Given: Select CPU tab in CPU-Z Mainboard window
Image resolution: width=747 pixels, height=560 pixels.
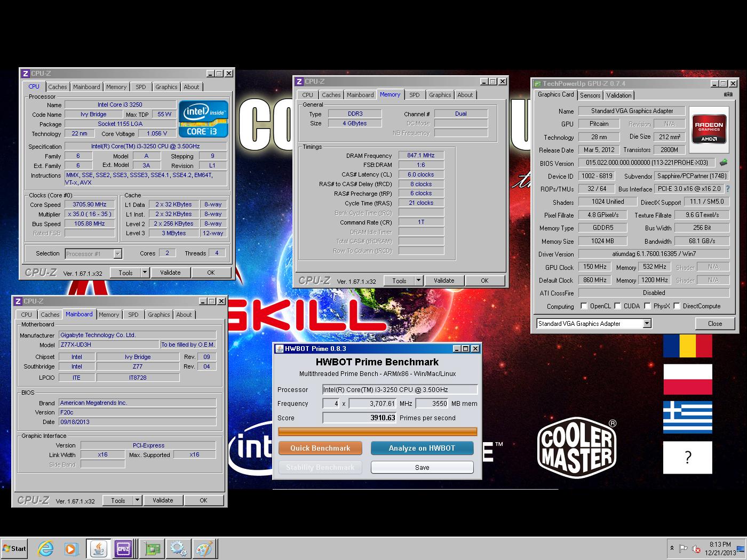Looking at the screenshot, I should pos(26,315).
